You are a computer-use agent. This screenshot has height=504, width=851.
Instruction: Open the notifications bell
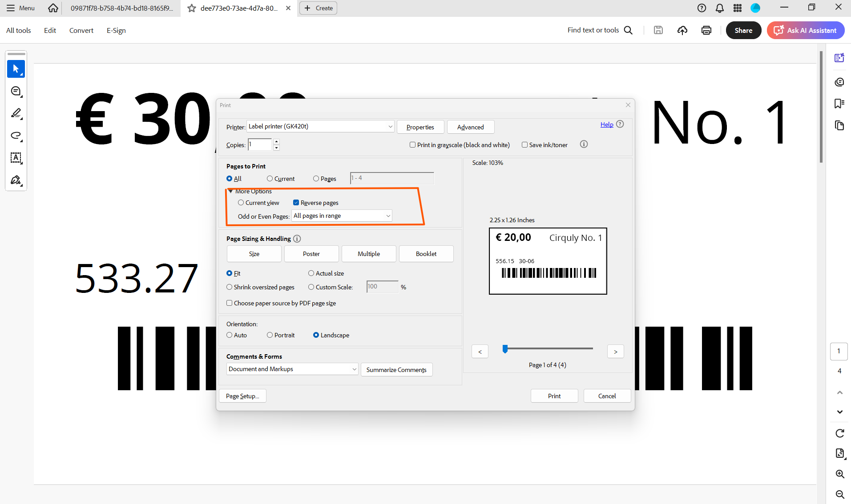tap(720, 8)
